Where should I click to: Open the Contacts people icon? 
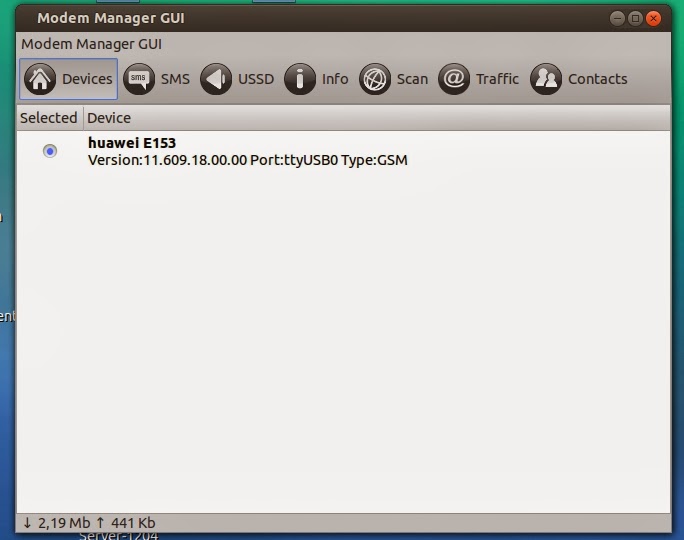pyautogui.click(x=546, y=79)
